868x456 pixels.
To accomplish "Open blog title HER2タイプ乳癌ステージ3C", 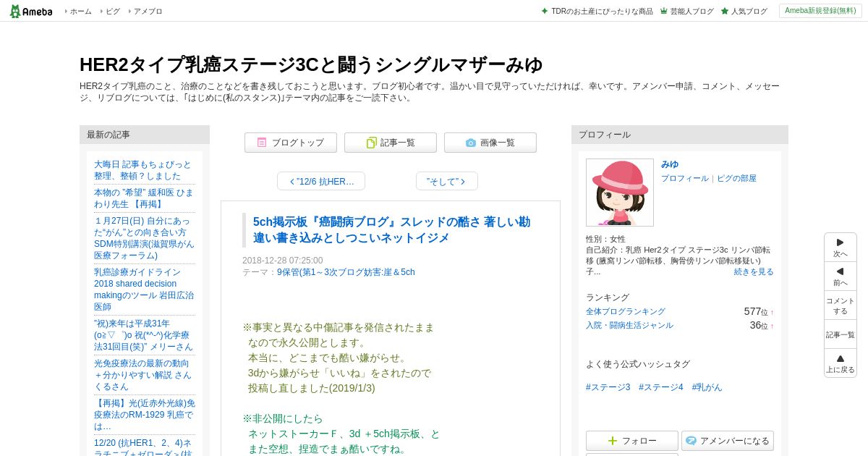I will coord(311,64).
